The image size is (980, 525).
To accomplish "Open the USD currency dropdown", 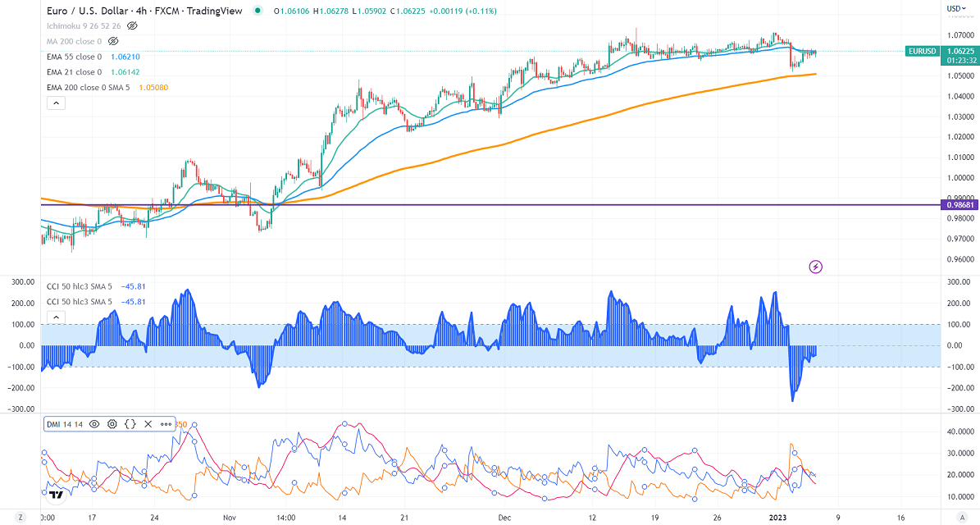I will [x=956, y=9].
